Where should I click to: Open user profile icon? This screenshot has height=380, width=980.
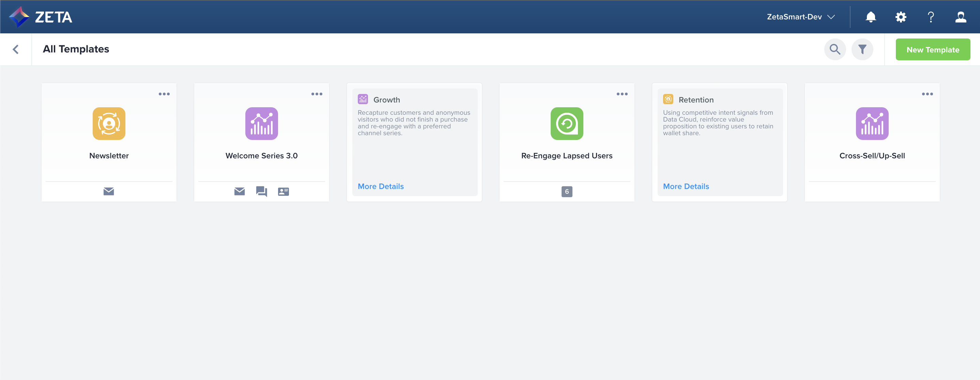click(x=961, y=17)
